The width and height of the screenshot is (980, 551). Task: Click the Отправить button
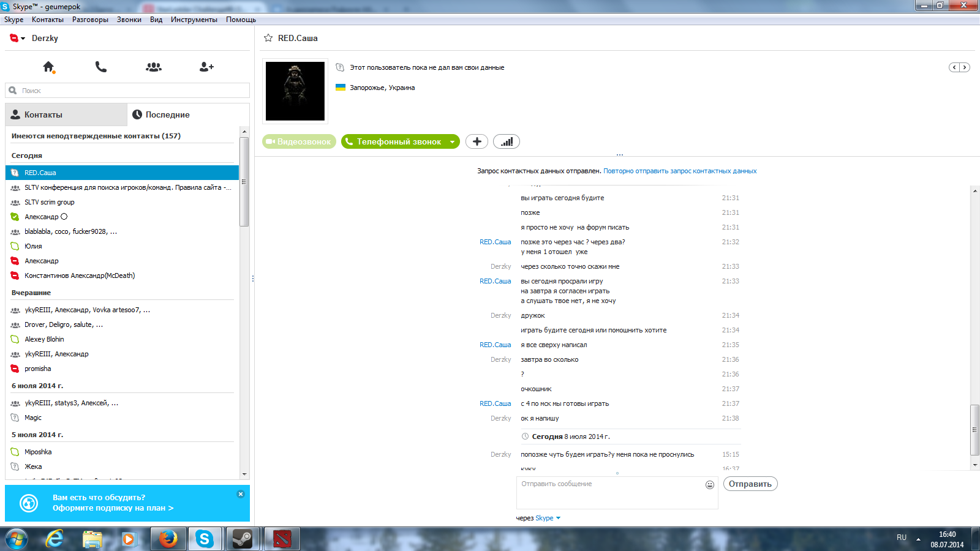coord(750,484)
